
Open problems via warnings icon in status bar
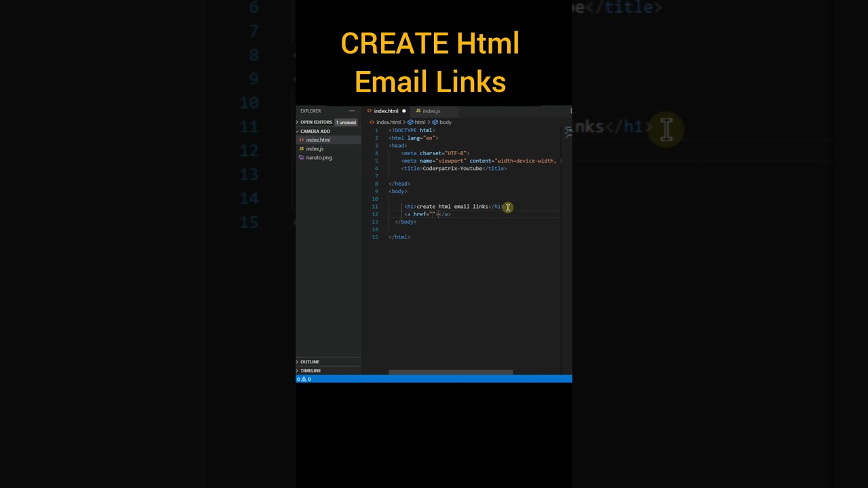pos(304,380)
